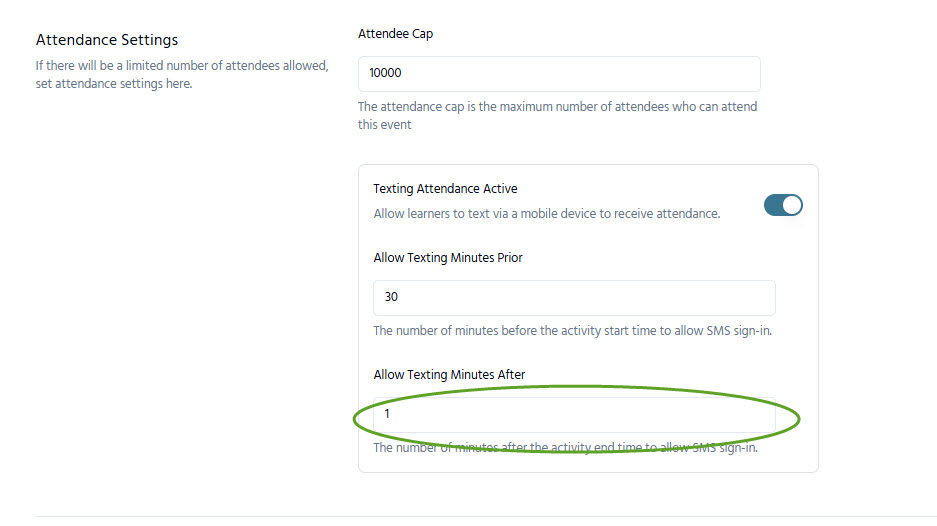Viewport: 937px width, 526px height.
Task: Click the 'this event' text under Attendee Cap
Action: point(384,125)
